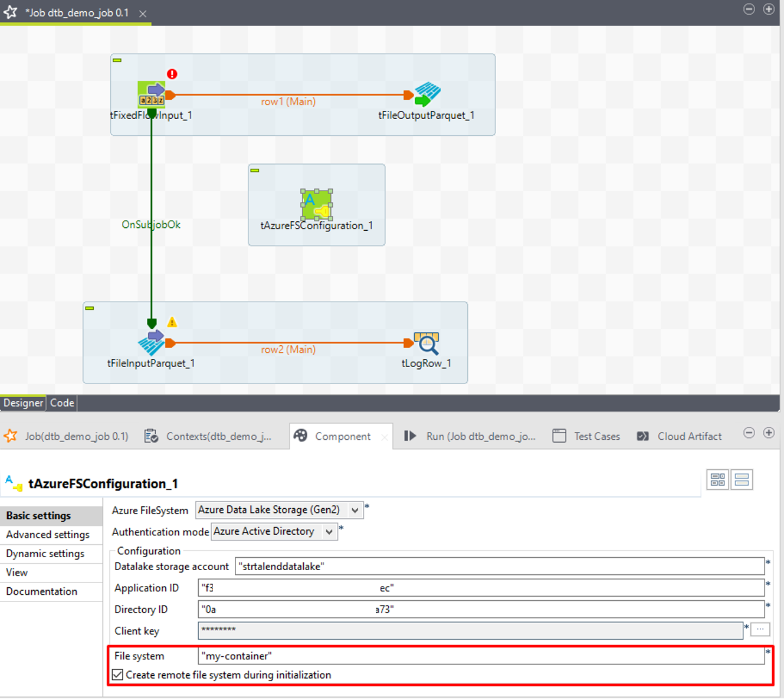
Task: Click the yellow warning marker on tFileInputParquet_1
Action: [x=172, y=322]
